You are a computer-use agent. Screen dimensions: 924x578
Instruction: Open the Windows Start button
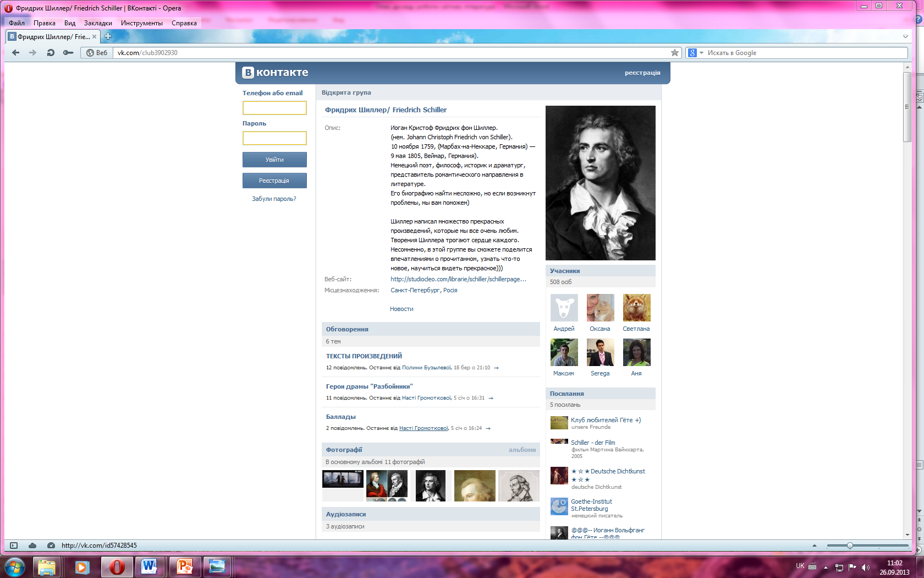[15, 566]
